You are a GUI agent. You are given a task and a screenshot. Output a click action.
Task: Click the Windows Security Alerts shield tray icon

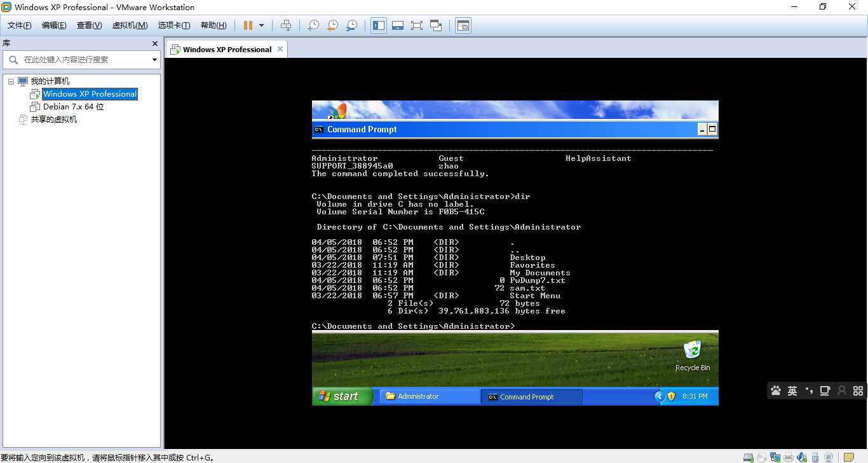pyautogui.click(x=671, y=396)
